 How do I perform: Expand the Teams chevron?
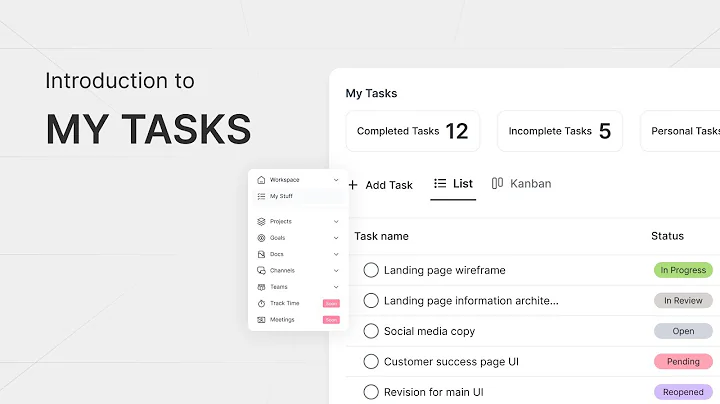(x=336, y=287)
